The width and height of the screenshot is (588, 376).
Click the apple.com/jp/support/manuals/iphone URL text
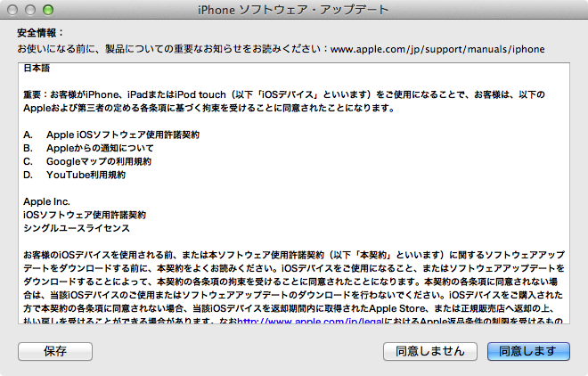(437, 49)
